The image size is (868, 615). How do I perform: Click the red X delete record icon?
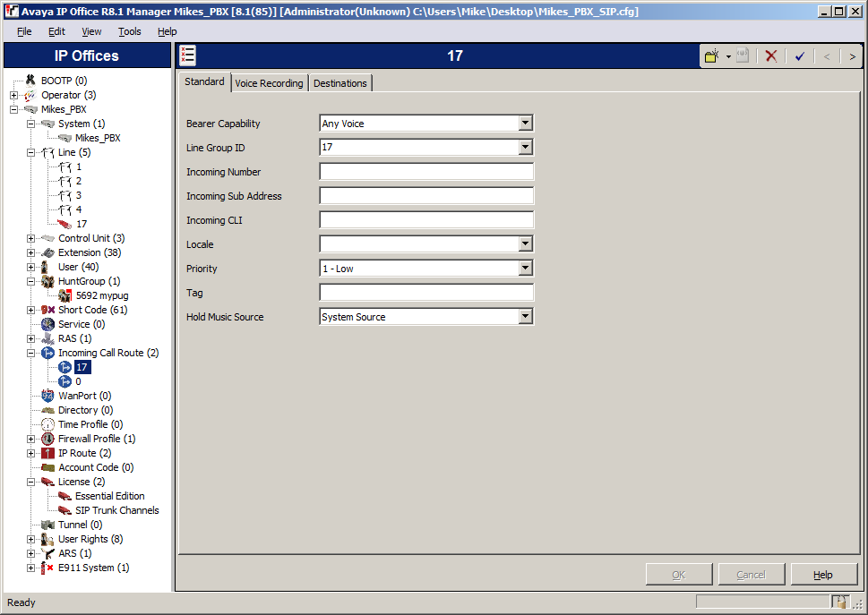coord(770,56)
